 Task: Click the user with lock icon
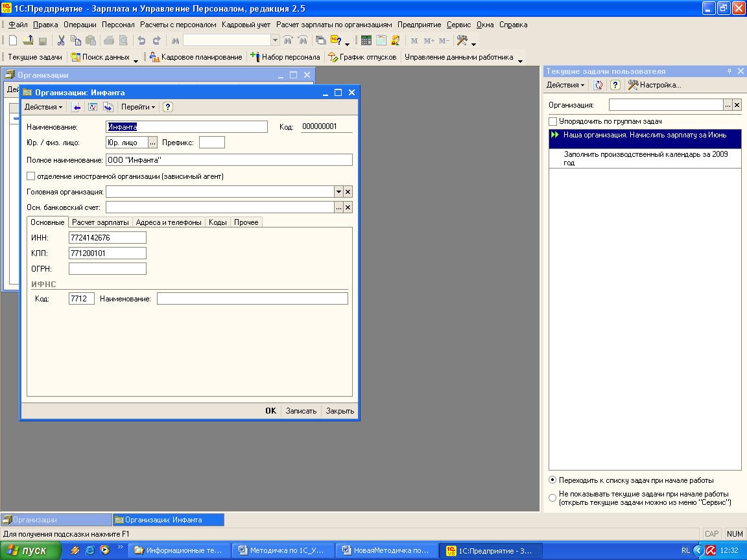(x=396, y=40)
